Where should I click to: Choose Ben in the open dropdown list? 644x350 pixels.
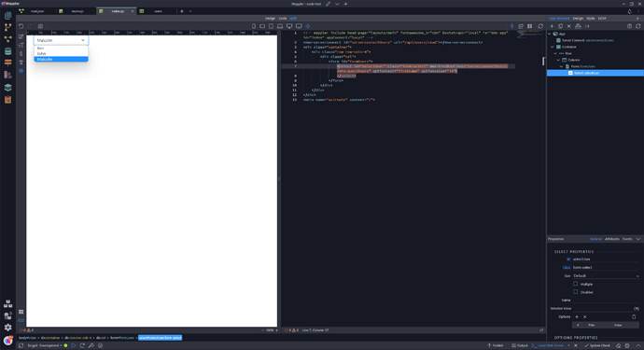coord(61,48)
